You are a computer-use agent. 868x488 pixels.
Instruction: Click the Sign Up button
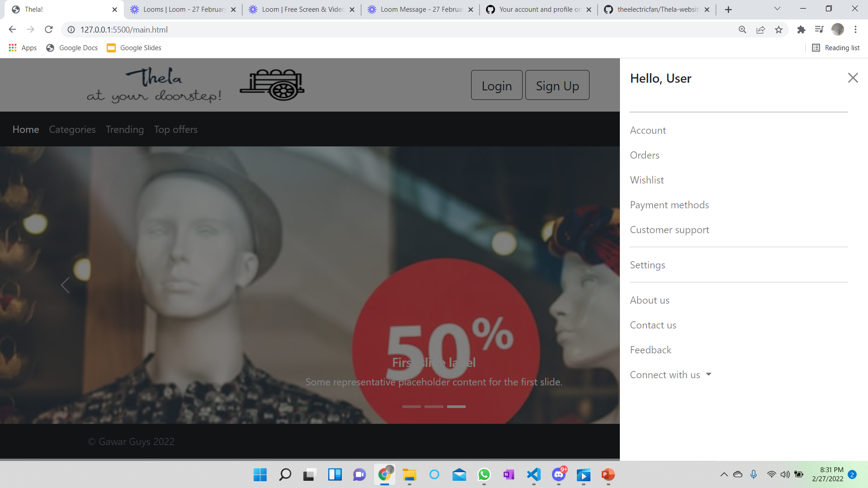pyautogui.click(x=557, y=85)
